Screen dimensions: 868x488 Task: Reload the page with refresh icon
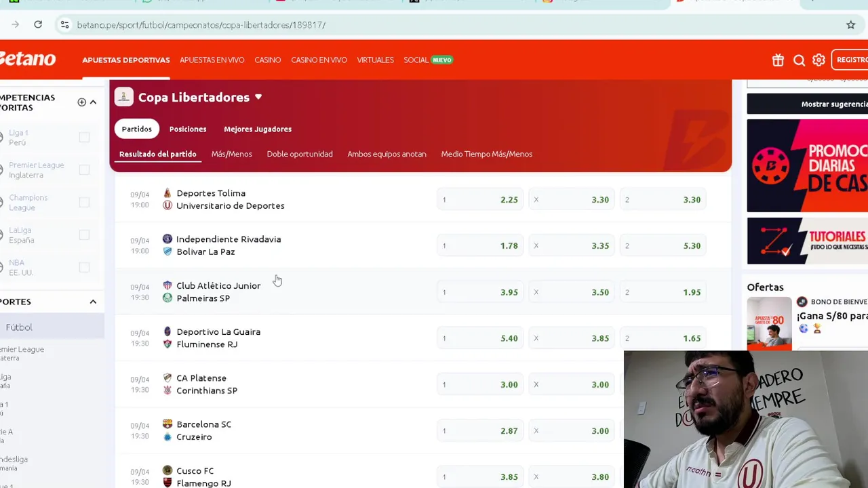[x=38, y=24]
